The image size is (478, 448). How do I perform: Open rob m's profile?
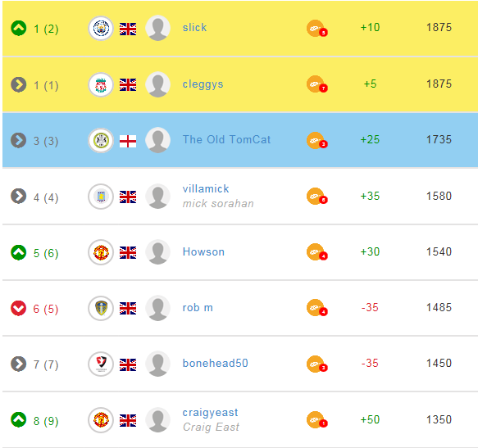point(198,308)
